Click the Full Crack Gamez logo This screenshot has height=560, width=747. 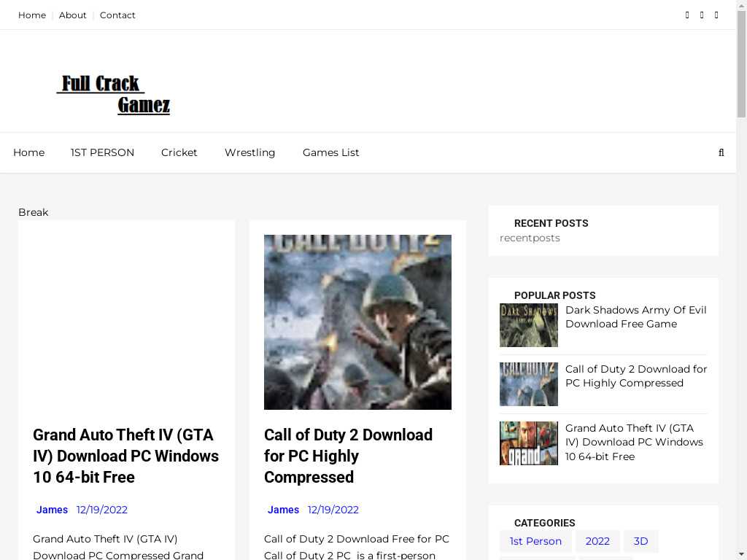point(113,94)
